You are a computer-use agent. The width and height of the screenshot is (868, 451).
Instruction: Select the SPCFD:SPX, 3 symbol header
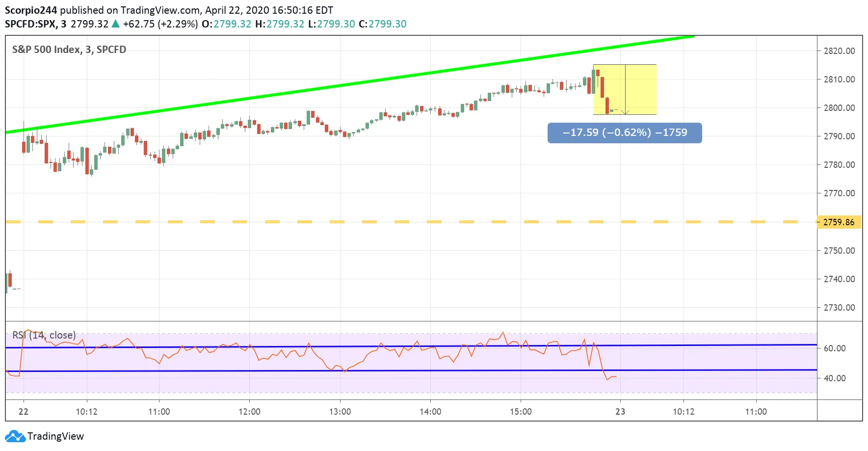35,24
